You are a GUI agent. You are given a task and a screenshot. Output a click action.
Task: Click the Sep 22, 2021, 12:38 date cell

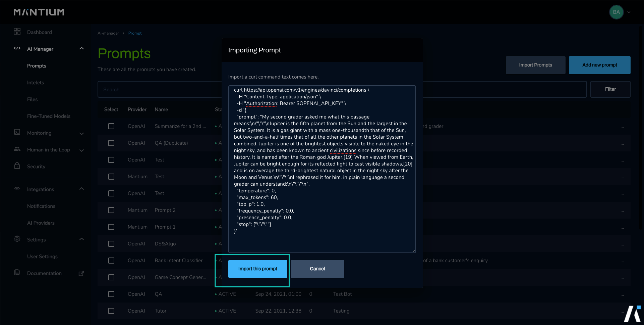(278, 311)
